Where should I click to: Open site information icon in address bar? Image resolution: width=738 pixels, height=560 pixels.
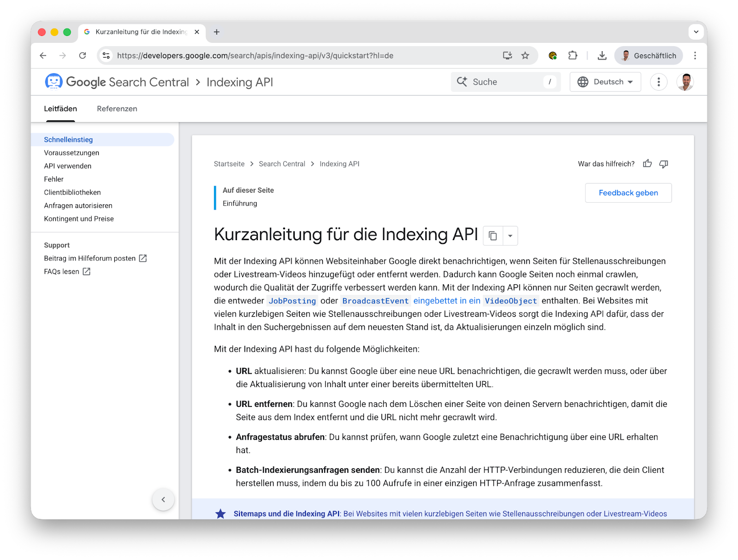106,56
